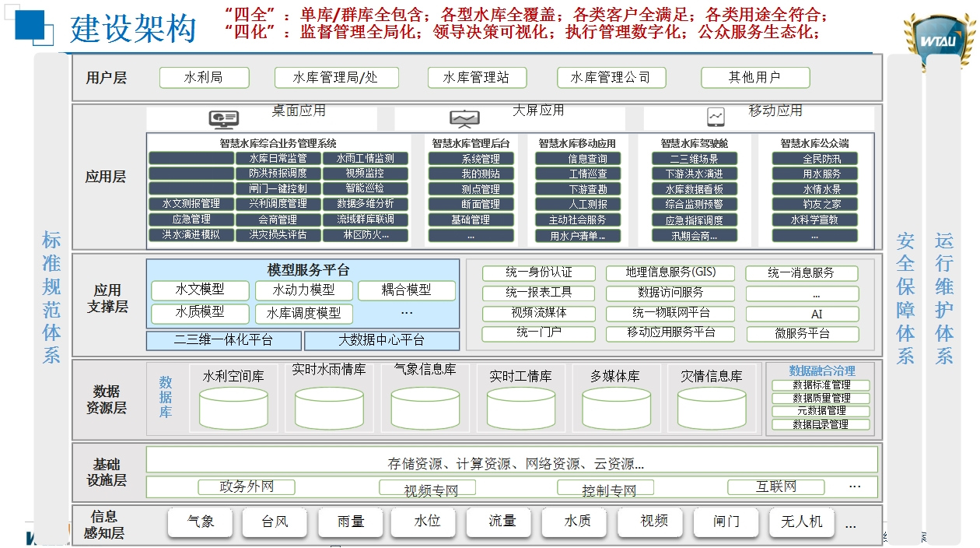Screen dimensions: 980x548
Task: Click the 数据融合治理 panel heading
Action: 821,370
